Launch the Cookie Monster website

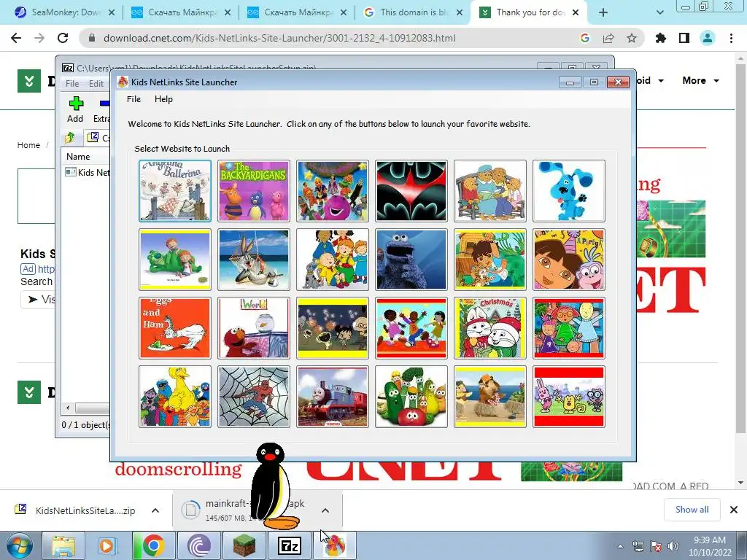(411, 260)
